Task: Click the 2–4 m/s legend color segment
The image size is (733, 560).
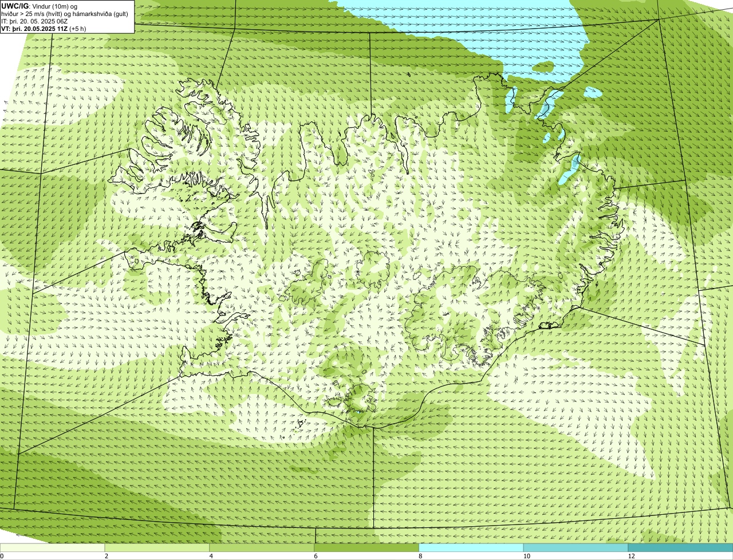Action: 157,548
